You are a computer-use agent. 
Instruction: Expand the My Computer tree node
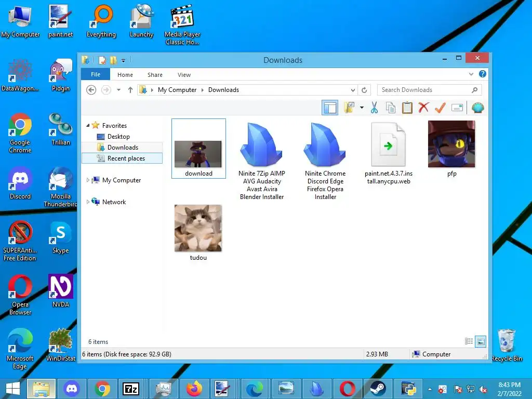coord(88,180)
